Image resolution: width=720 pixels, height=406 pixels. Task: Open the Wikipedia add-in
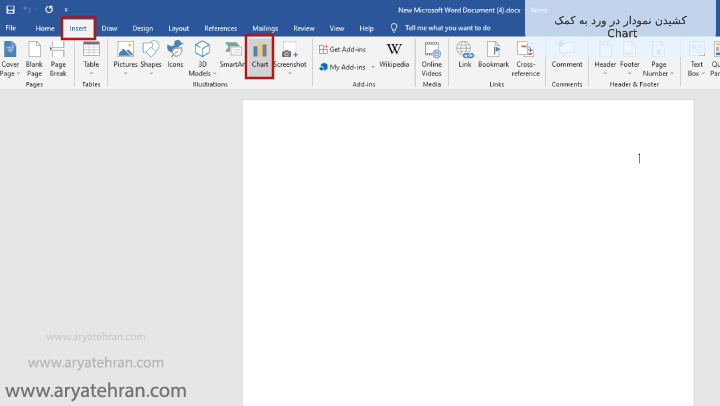(x=394, y=54)
